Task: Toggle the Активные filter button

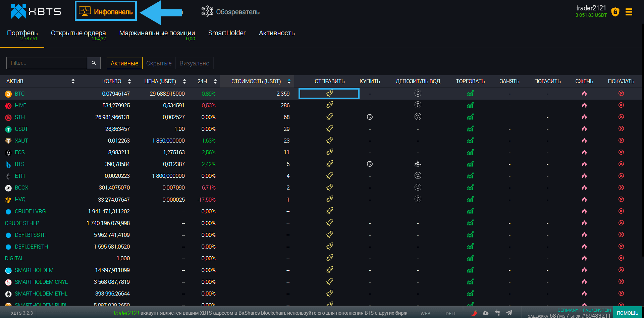Action: [124, 63]
